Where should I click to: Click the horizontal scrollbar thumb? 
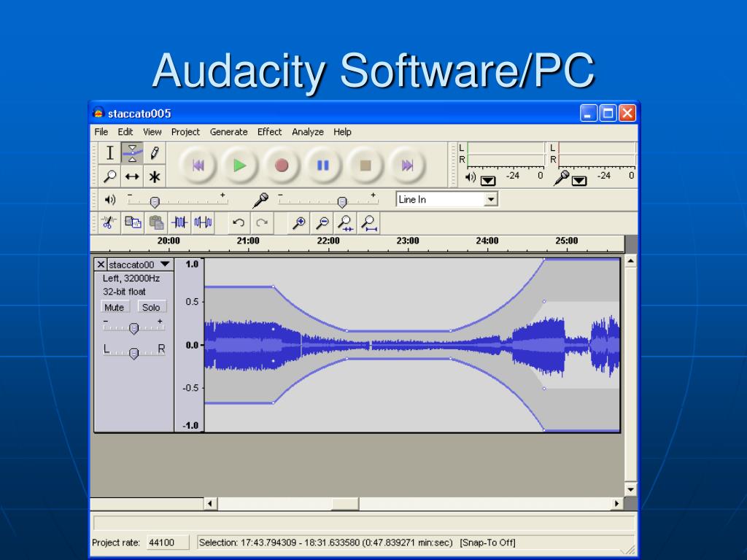[345, 503]
